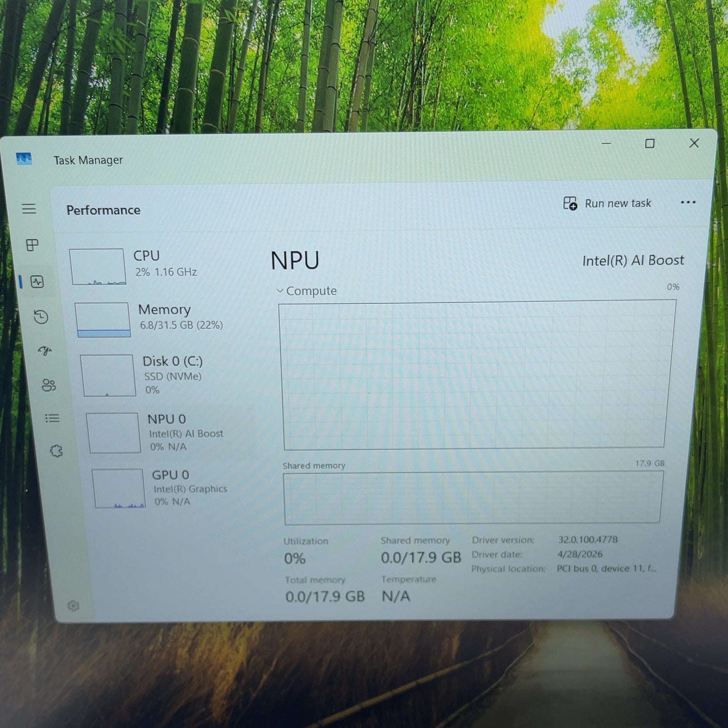Click the CPU mini graph thumbnail
The image size is (728, 728).
coord(98,266)
